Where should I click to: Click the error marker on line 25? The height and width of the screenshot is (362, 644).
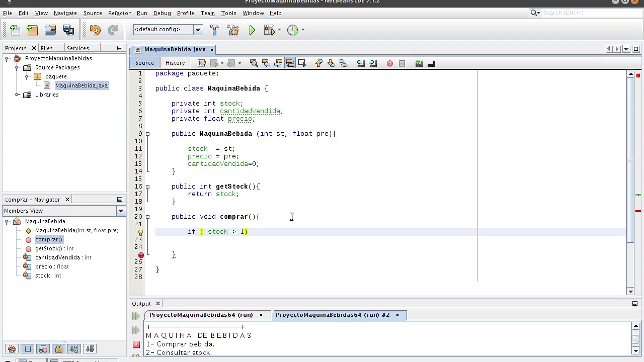coord(141,255)
